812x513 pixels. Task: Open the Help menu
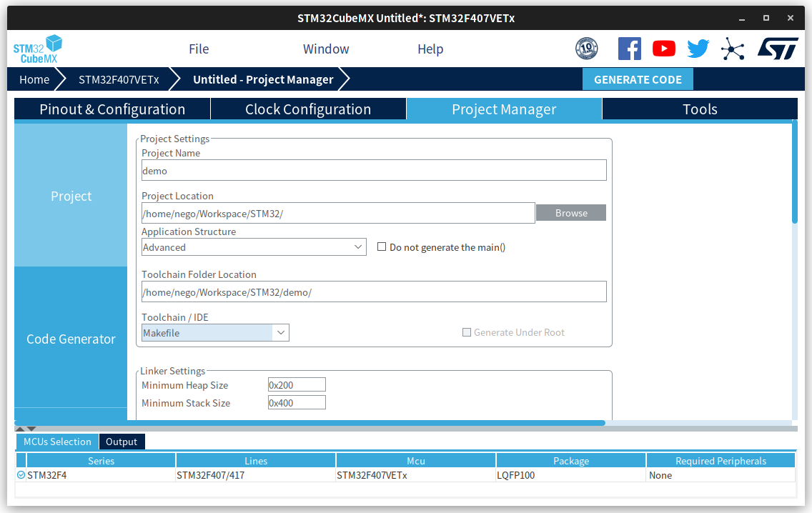pos(430,49)
